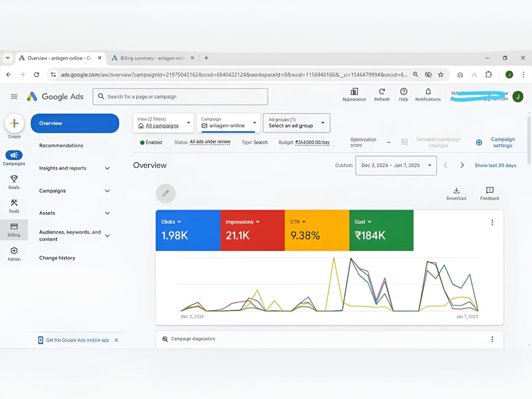Open the browser three-dot menu
Image resolution: width=532 pixels, height=399 pixels.
tap(523, 74)
